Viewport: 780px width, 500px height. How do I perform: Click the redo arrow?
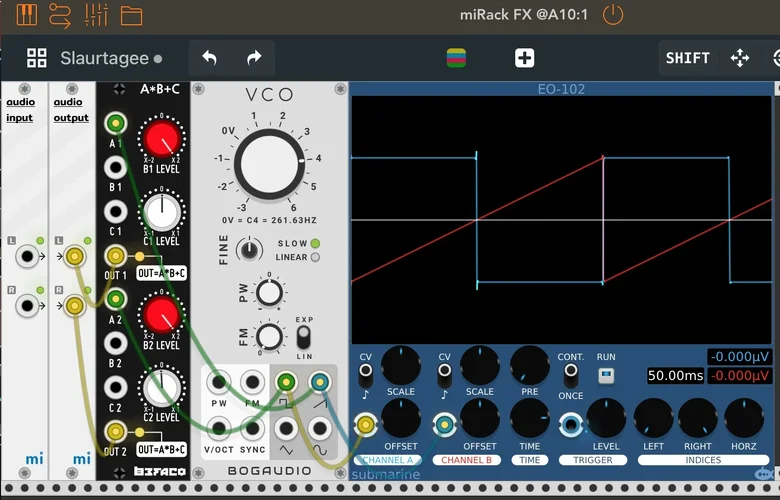[254, 58]
